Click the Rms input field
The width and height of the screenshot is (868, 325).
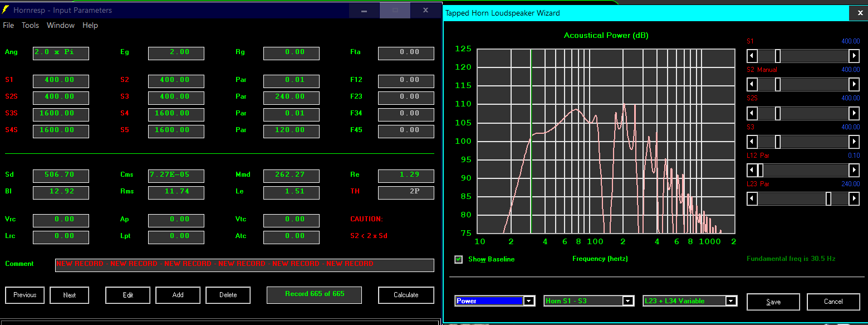click(176, 192)
